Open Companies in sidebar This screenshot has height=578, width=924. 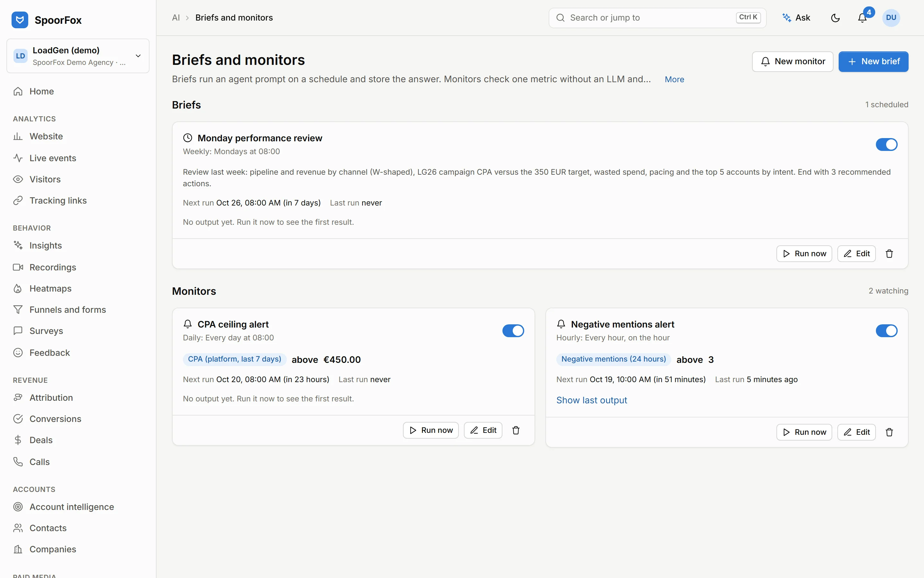click(78, 549)
